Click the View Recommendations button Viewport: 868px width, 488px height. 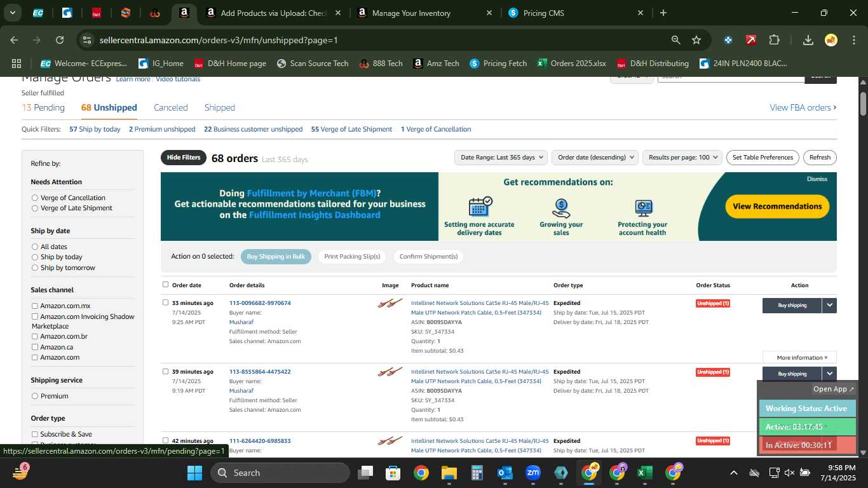click(x=777, y=207)
